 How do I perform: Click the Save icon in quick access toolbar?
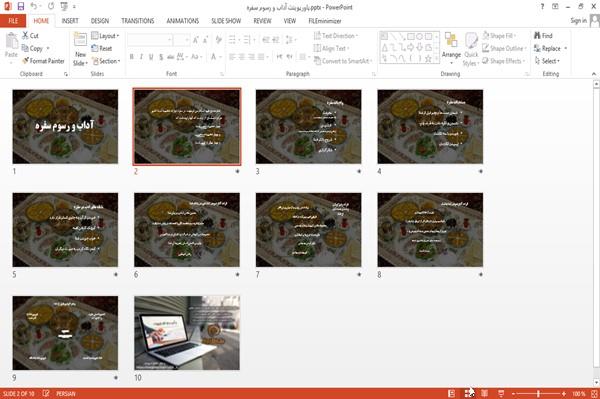21,7
